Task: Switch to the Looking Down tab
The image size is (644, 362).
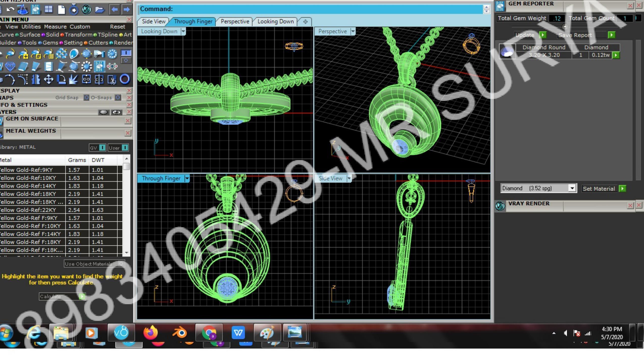Action: click(276, 21)
